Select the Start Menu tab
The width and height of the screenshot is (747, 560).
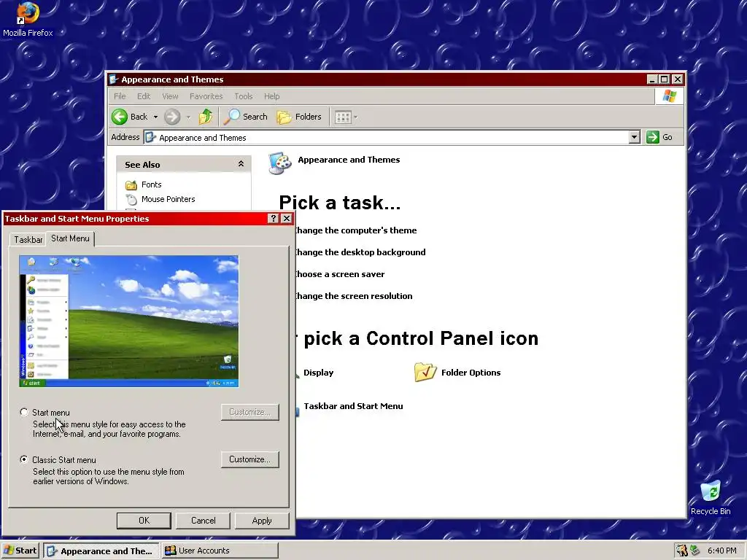point(71,238)
